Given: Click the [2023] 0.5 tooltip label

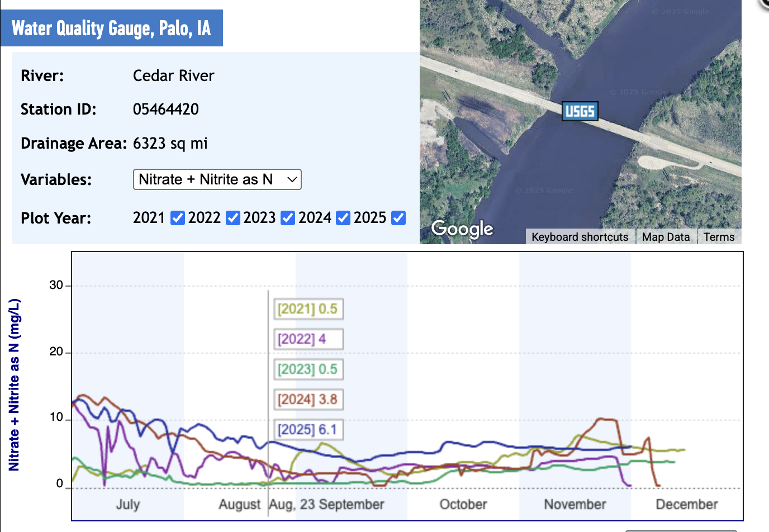Looking at the screenshot, I should pos(308,369).
